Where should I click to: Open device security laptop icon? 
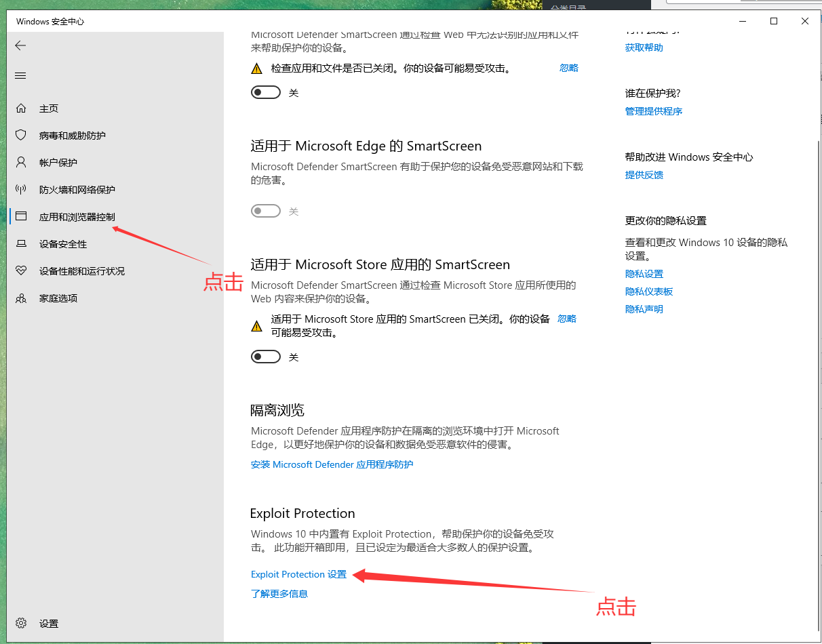(21, 244)
